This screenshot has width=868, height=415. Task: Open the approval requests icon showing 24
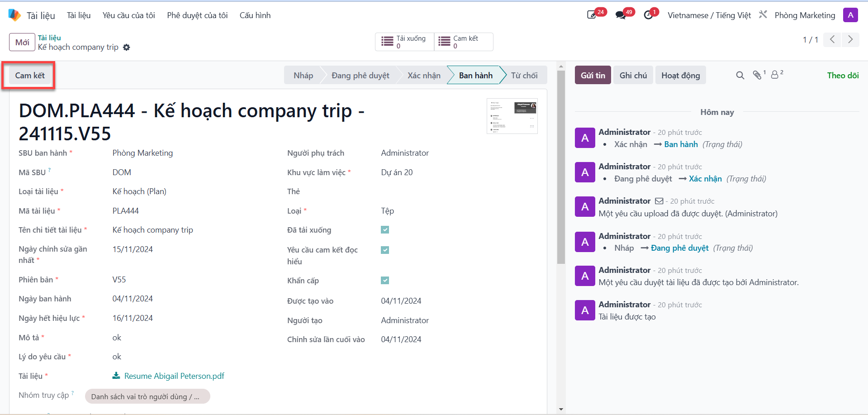pyautogui.click(x=593, y=14)
